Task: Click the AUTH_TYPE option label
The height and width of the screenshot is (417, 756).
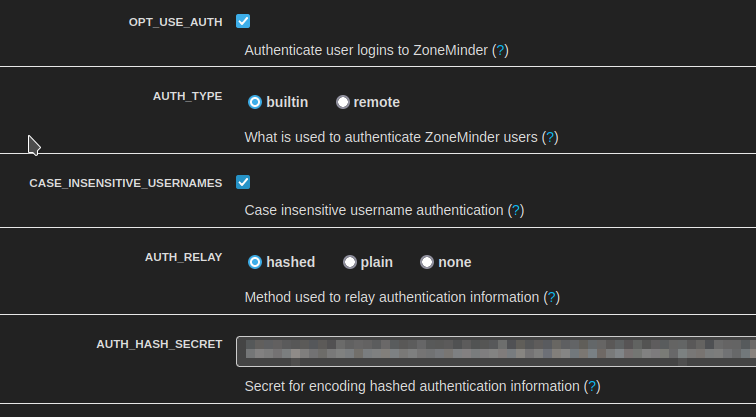Action: [187, 96]
